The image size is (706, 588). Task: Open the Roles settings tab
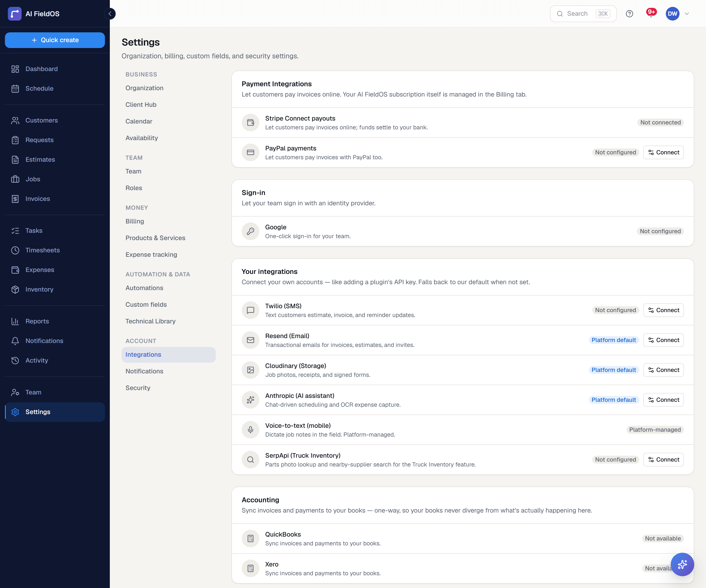(x=168, y=188)
